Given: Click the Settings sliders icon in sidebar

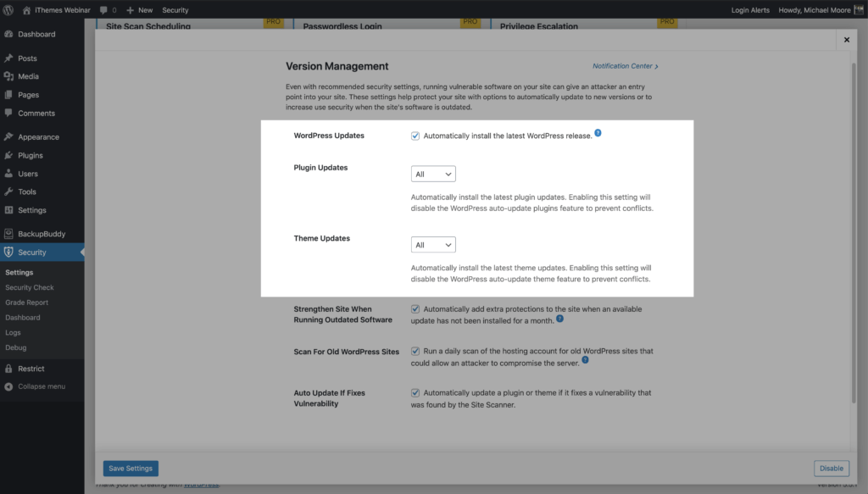Looking at the screenshot, I should pos(8,209).
